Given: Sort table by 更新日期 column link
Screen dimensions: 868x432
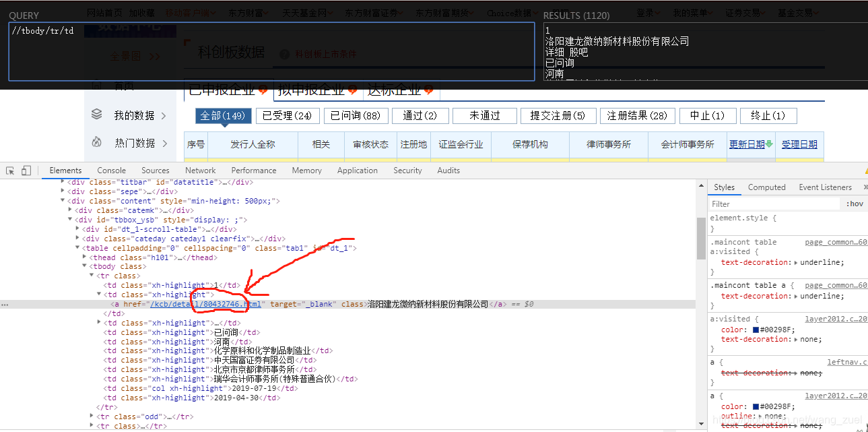Looking at the screenshot, I should [747, 144].
